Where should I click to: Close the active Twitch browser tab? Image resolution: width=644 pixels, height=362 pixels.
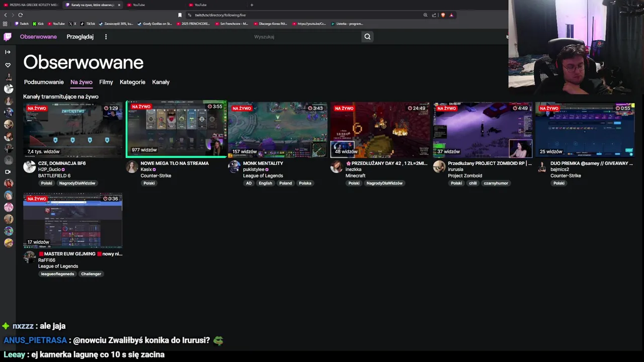pyautogui.click(x=119, y=5)
